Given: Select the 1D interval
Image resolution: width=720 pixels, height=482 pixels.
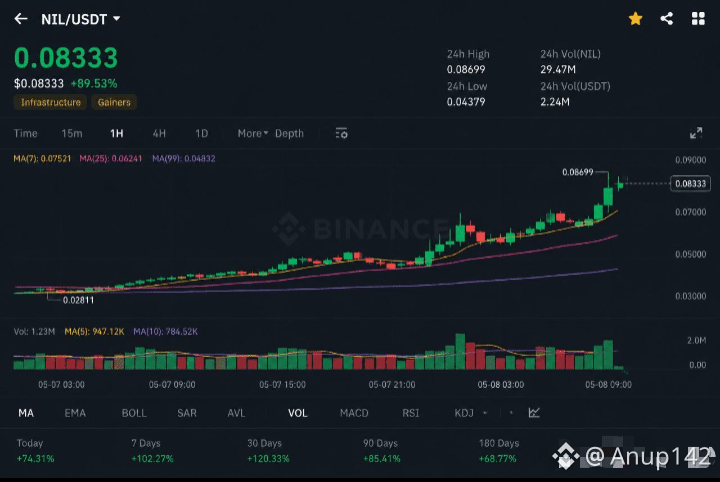Looking at the screenshot, I should 202,134.
